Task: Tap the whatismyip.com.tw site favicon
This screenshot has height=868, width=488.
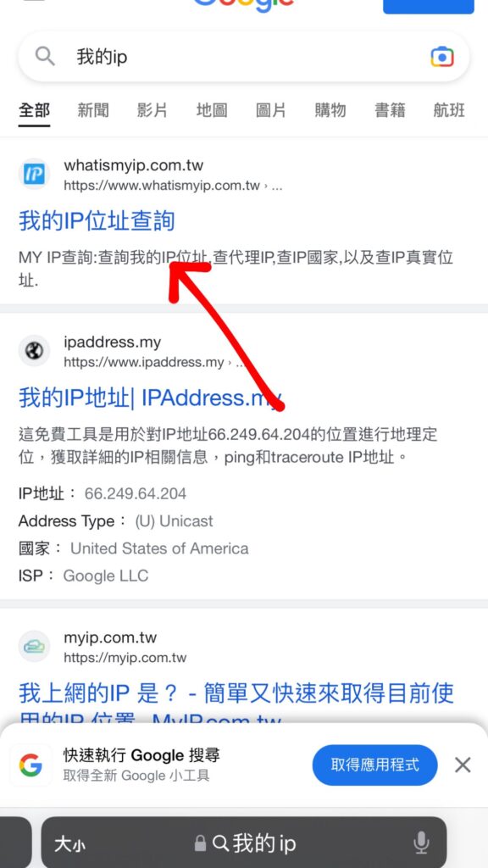Action: click(x=34, y=175)
